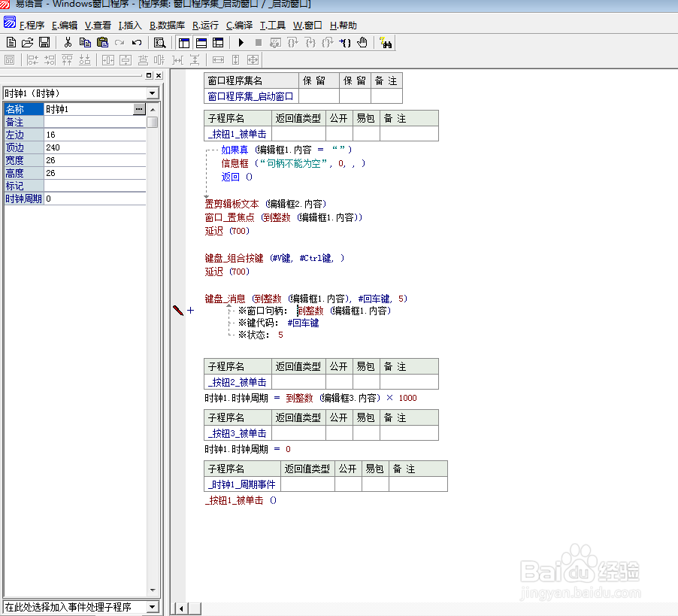The height and width of the screenshot is (616, 678).
Task: Select the 备注 property row
Action: [x=75, y=122]
